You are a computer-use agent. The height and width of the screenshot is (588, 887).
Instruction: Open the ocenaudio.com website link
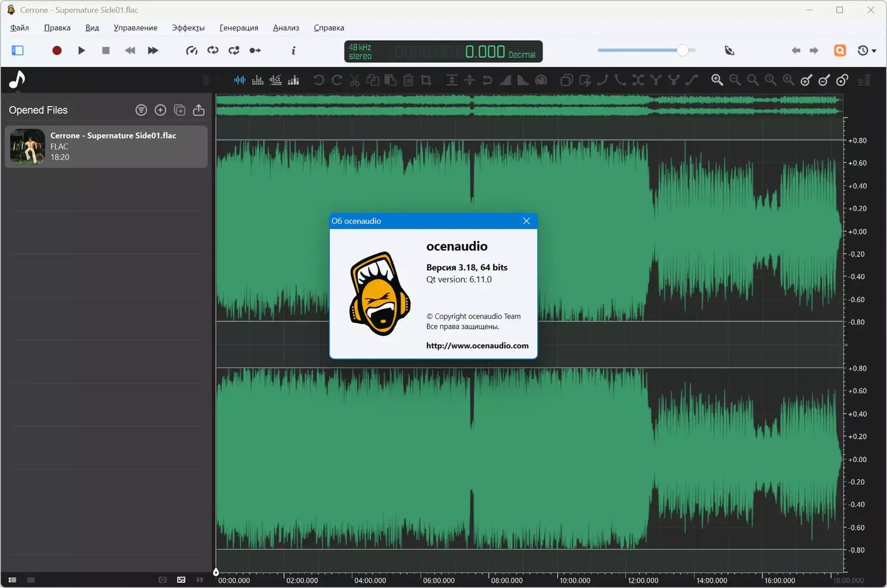coord(477,346)
